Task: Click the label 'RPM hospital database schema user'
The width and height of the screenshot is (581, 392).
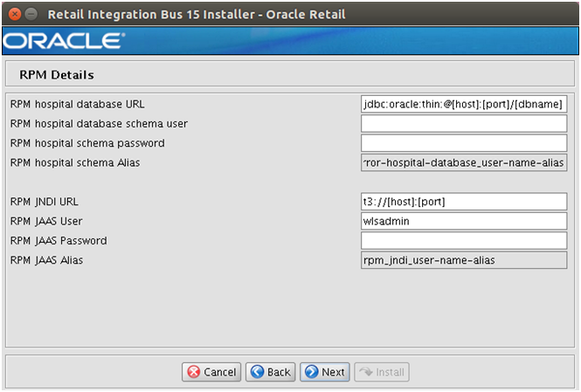Action: tap(99, 124)
